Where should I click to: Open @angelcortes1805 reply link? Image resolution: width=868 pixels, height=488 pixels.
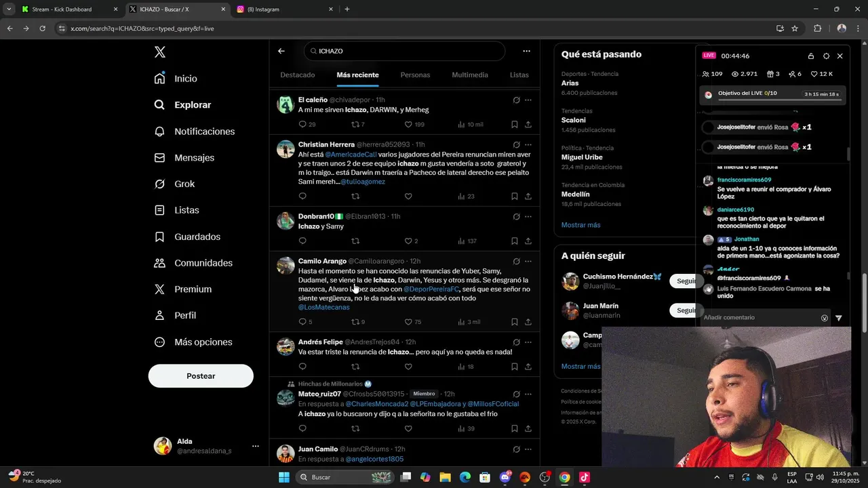pyautogui.click(x=374, y=459)
